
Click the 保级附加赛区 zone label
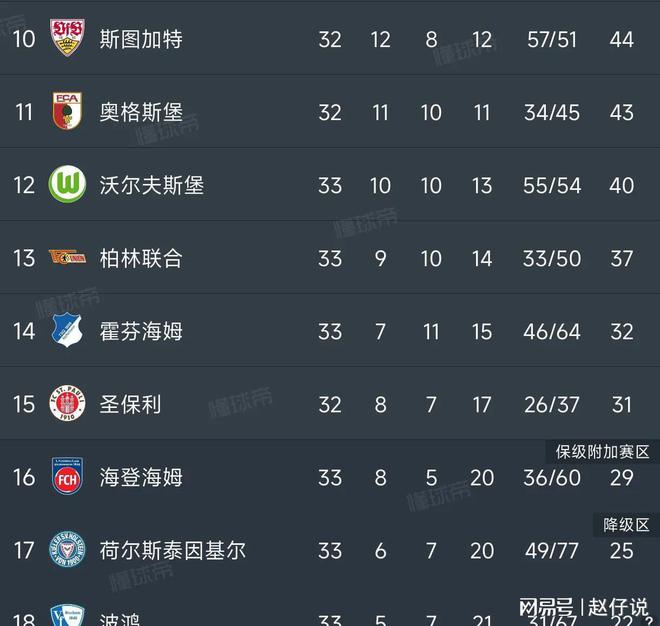602,451
